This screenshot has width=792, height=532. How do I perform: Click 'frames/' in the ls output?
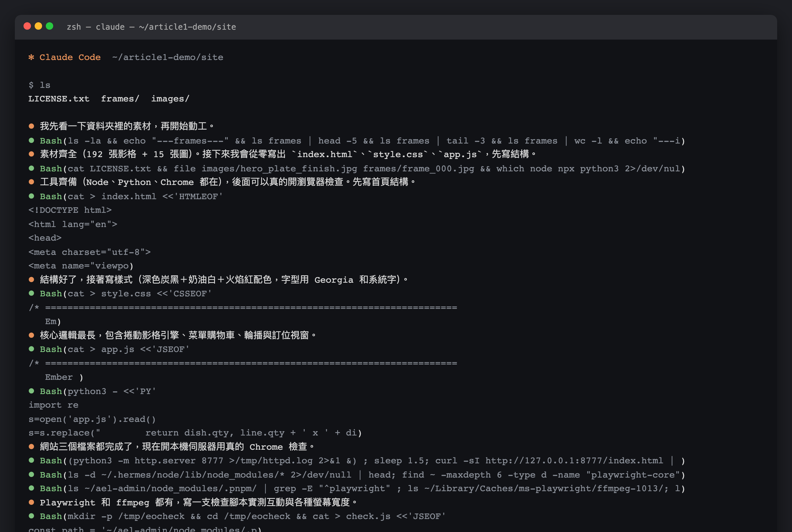point(120,99)
